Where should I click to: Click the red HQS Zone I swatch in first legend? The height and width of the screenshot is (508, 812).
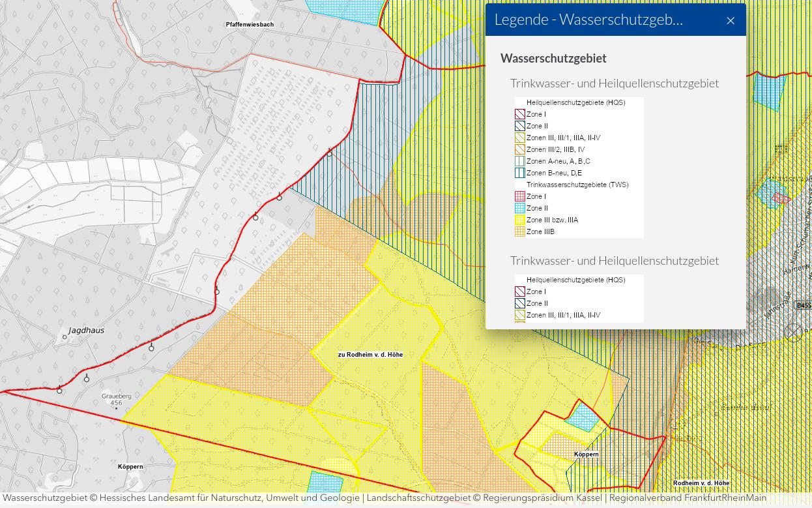click(x=519, y=114)
